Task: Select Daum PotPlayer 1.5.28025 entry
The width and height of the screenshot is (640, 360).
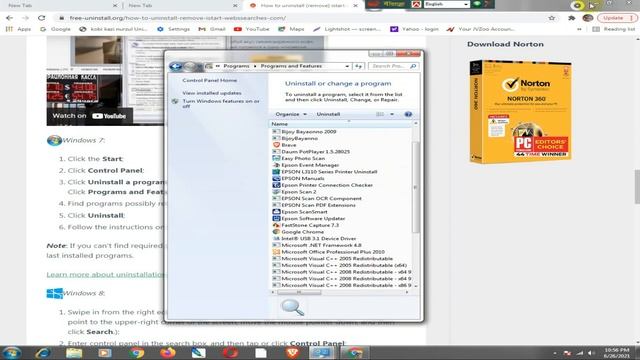Action: click(x=311, y=152)
